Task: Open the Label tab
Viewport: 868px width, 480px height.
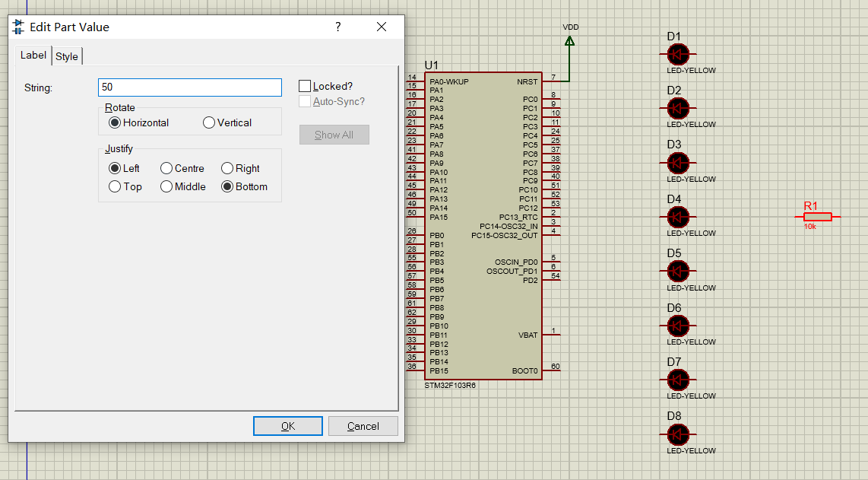Action: pos(33,55)
